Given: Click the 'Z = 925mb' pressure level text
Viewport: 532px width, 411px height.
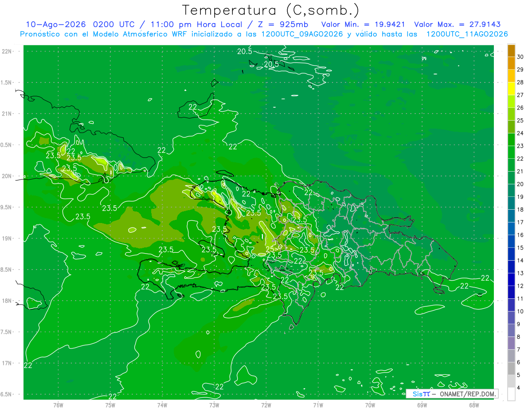Looking at the screenshot, I should [283, 24].
